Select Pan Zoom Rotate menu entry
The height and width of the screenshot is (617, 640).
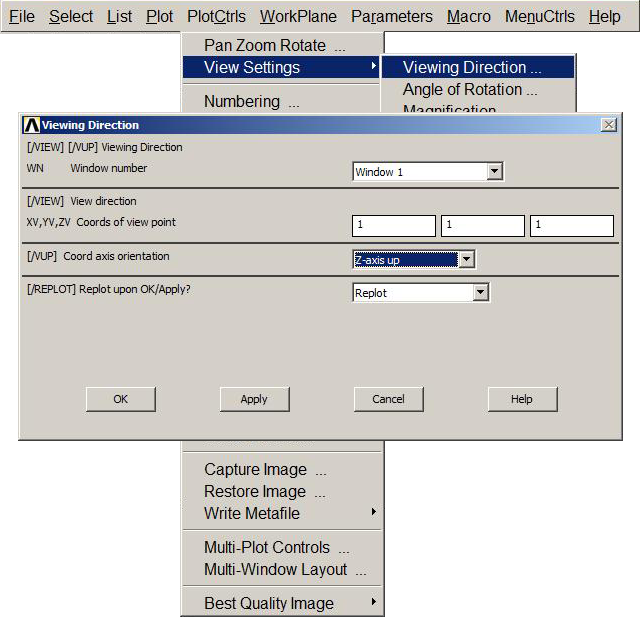pos(274,45)
